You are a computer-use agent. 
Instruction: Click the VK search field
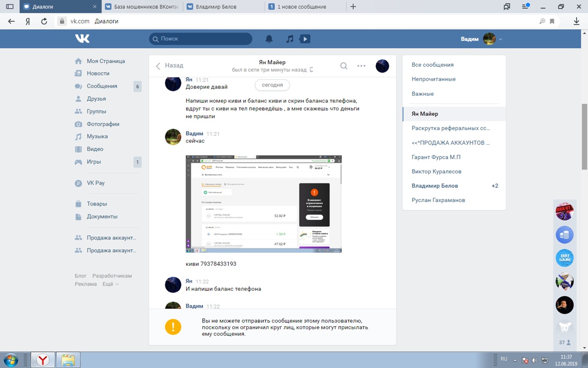[201, 39]
